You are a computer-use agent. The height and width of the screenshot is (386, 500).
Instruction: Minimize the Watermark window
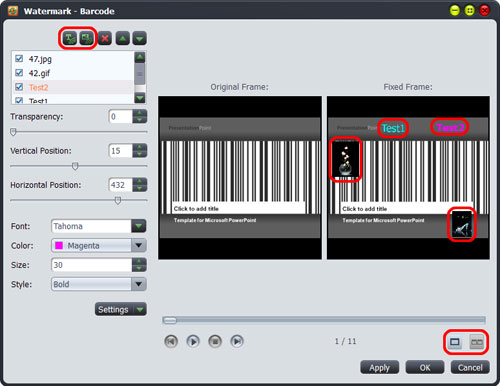(x=455, y=10)
